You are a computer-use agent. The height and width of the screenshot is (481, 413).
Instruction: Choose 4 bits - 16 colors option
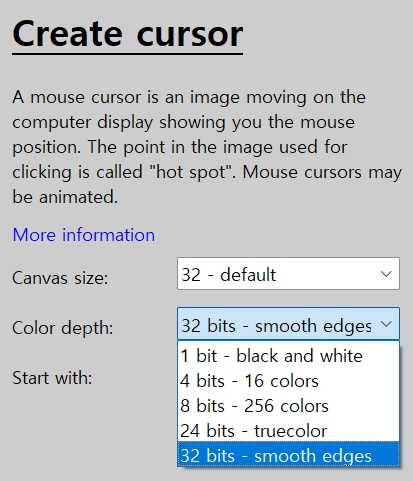[x=288, y=380]
